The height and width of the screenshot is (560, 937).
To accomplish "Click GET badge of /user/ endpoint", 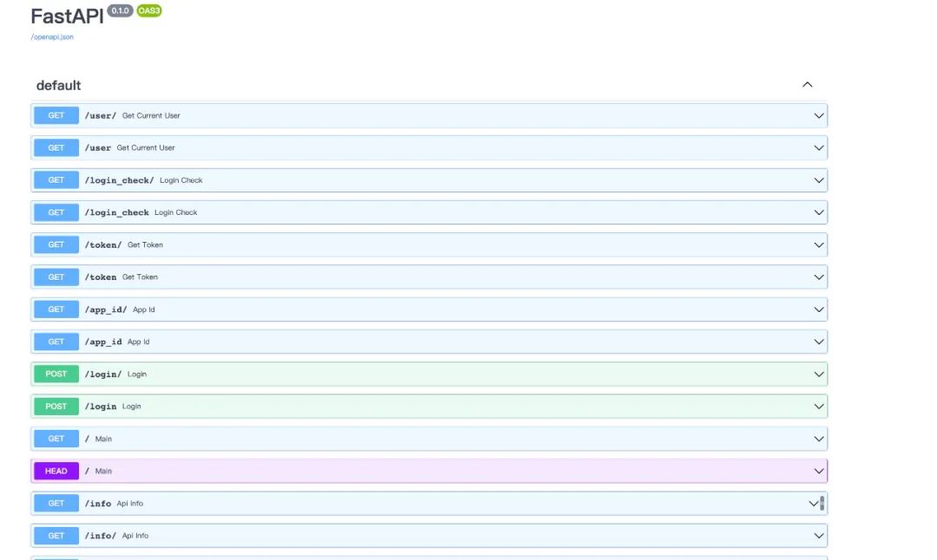I will pos(56,115).
